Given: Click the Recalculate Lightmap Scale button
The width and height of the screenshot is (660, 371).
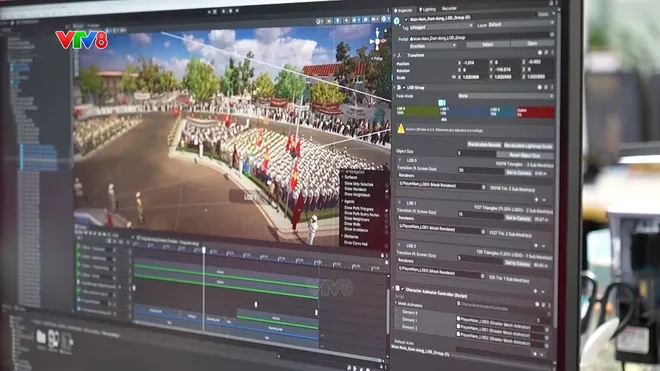Looking at the screenshot, I should tap(528, 146).
